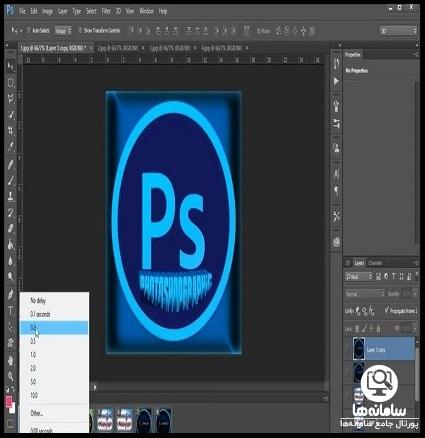Toggle lock all icon in Layers panel
425x438 pixels.
pos(378,329)
